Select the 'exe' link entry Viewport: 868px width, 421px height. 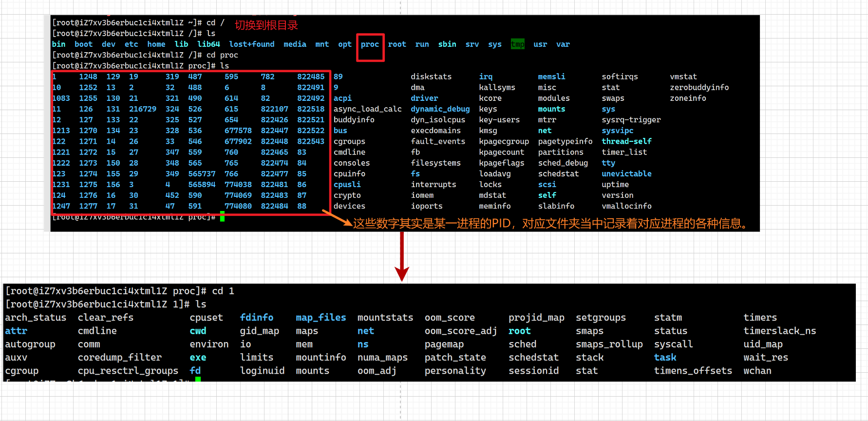(198, 358)
